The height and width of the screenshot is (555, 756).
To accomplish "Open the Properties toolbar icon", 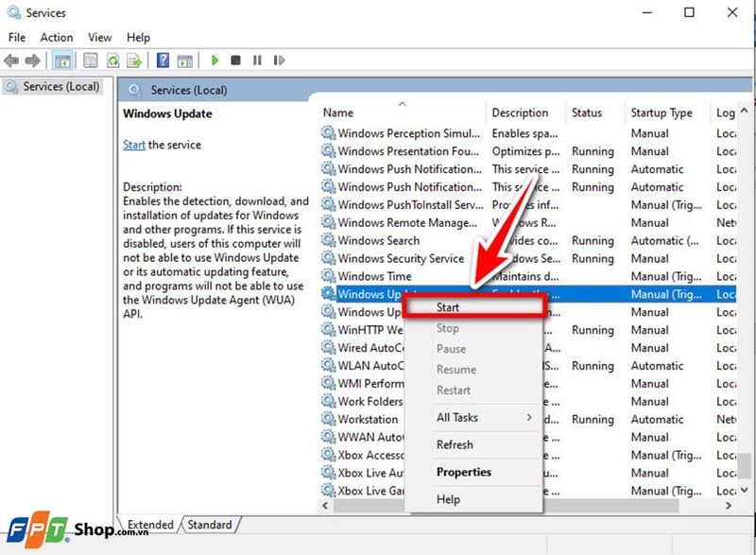I will [90, 61].
